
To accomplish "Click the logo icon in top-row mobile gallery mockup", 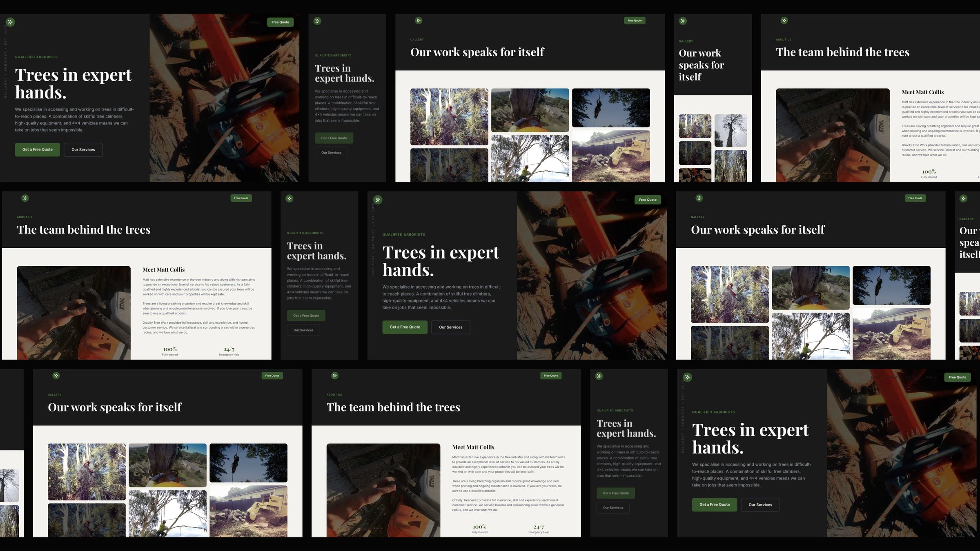I will pos(683,21).
